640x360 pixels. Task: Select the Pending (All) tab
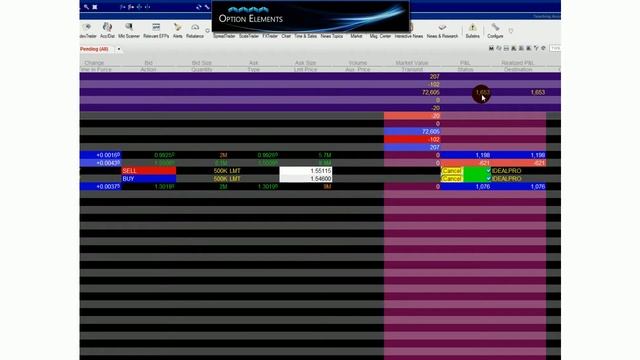95,49
